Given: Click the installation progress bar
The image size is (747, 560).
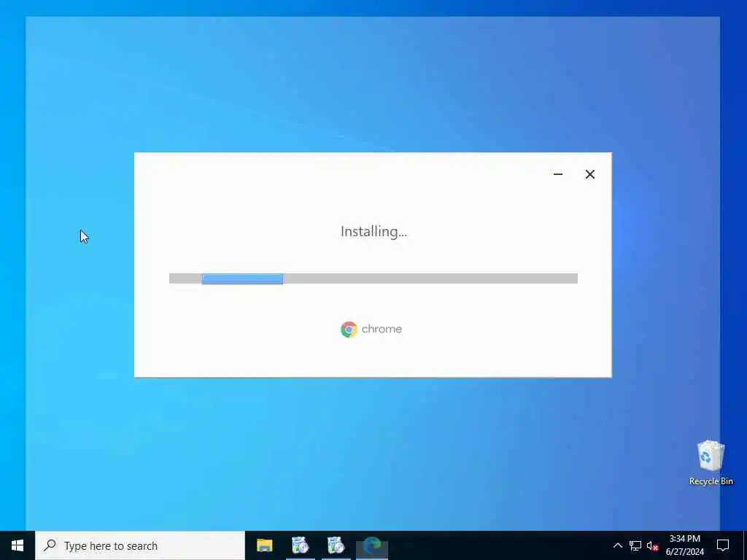Looking at the screenshot, I should point(373,279).
